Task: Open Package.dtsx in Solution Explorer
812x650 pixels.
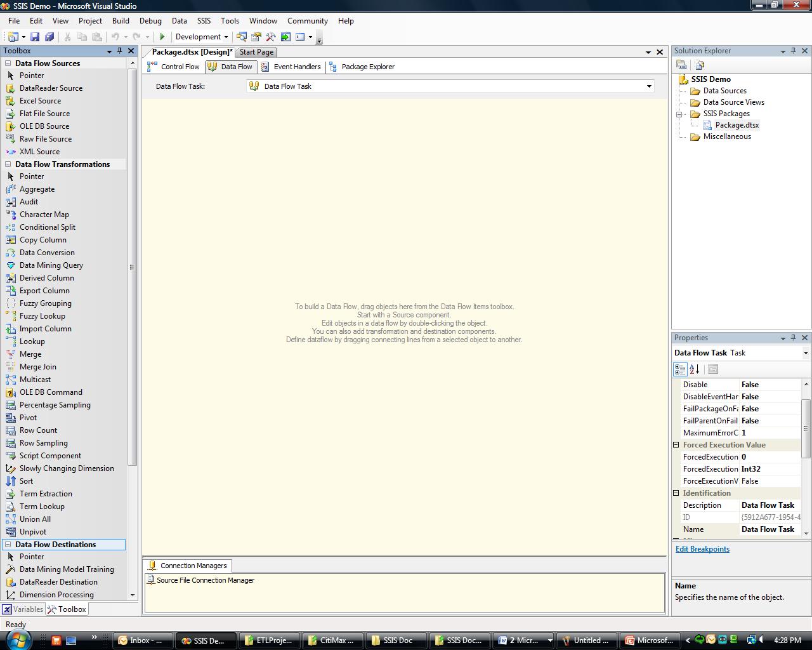Action: 737,125
